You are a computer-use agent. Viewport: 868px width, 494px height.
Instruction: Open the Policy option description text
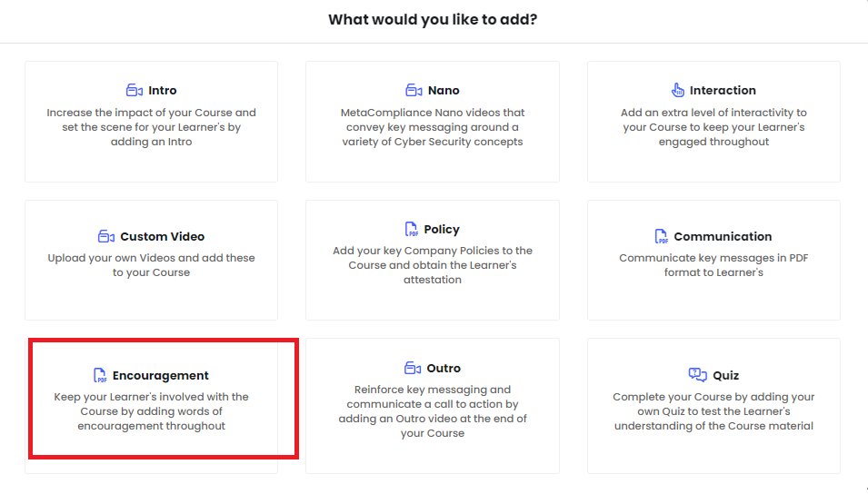433,265
